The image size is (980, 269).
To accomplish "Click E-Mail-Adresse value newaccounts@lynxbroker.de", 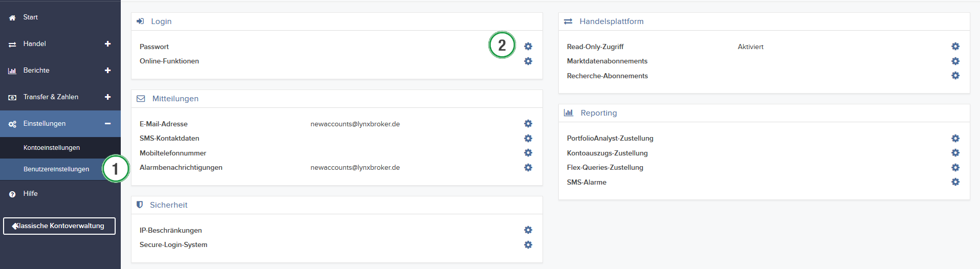I will (355, 124).
